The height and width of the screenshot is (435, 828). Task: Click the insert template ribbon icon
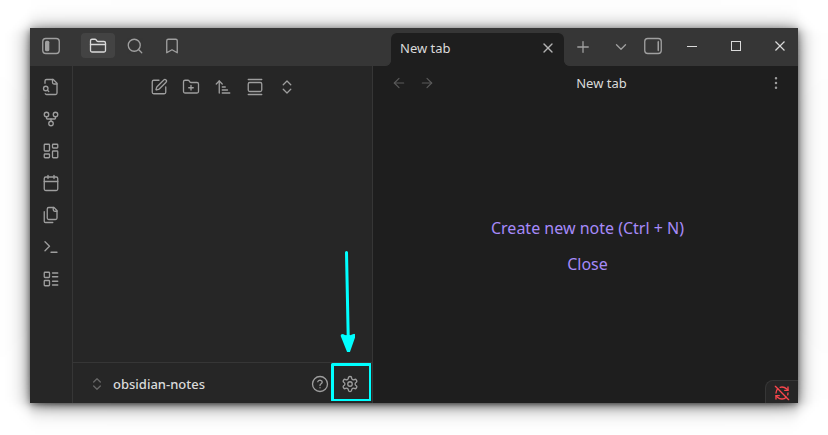click(51, 215)
